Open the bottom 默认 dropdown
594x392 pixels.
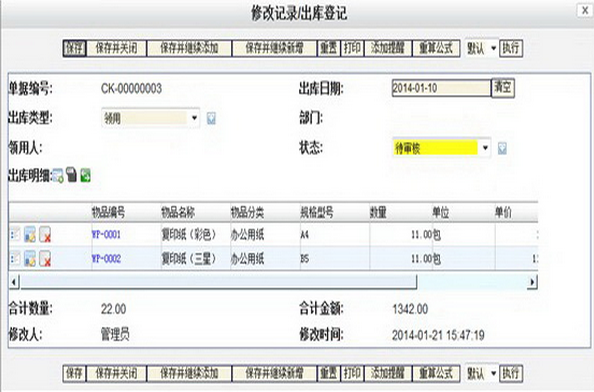tap(481, 373)
